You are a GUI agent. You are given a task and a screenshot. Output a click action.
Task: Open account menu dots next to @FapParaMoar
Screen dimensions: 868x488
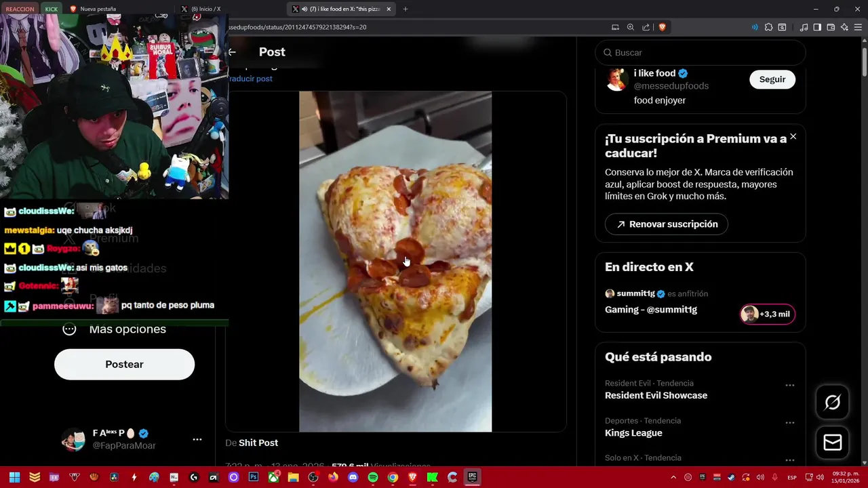[x=197, y=439]
